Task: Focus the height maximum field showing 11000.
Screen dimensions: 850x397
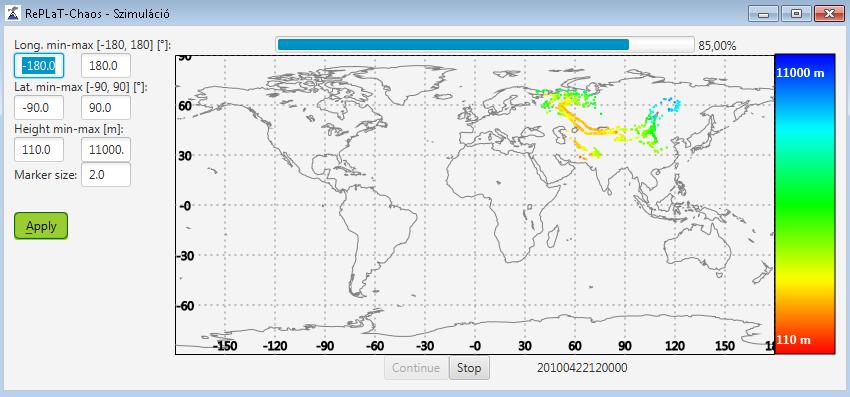Action: coord(106,150)
